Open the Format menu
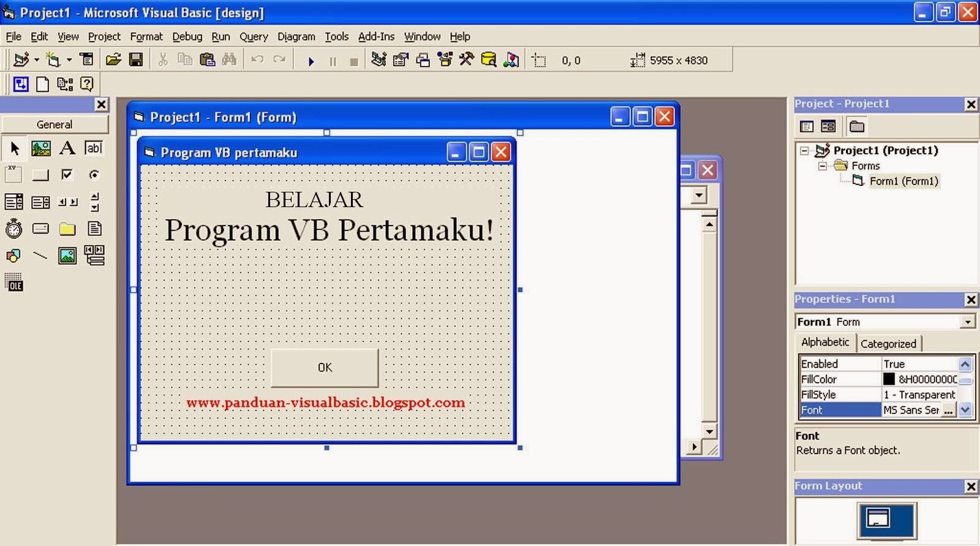 tap(146, 36)
